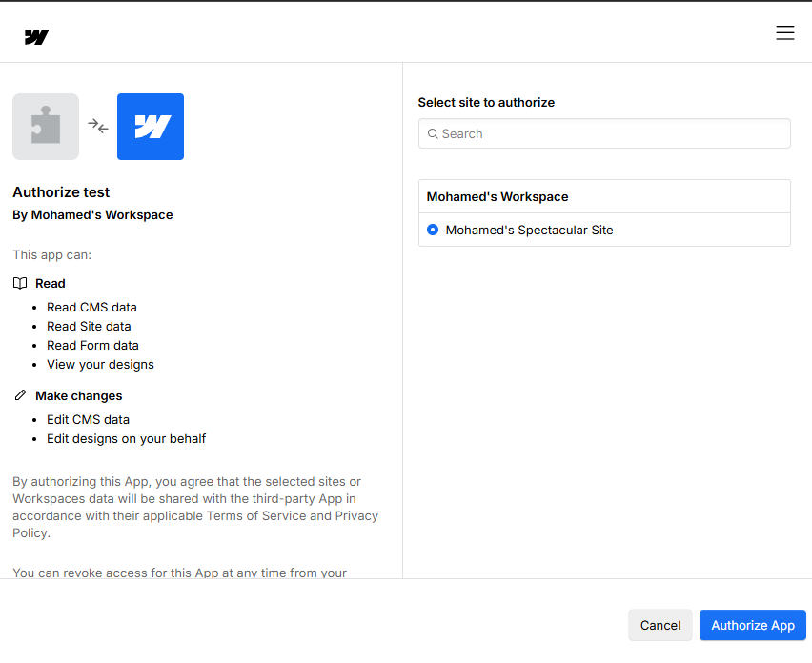
Task: Click the magnifier icon in the search box
Action: click(433, 134)
